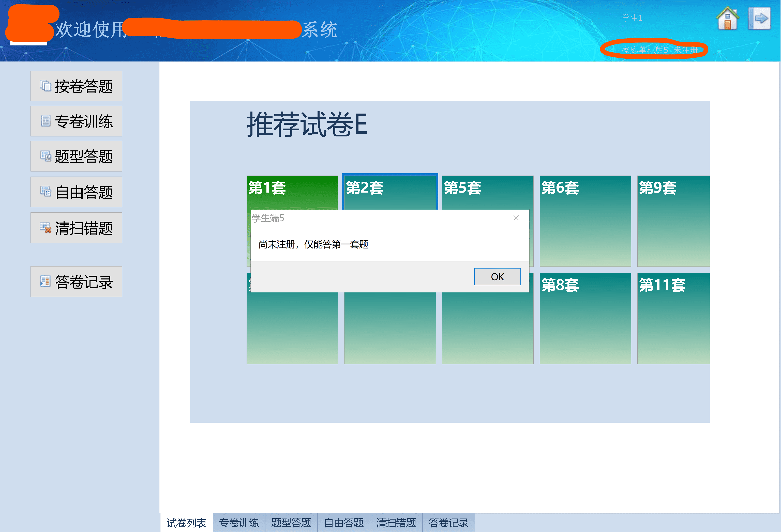This screenshot has height=532, width=781.
Task: Open the 第8套 paper tile
Action: pos(585,318)
